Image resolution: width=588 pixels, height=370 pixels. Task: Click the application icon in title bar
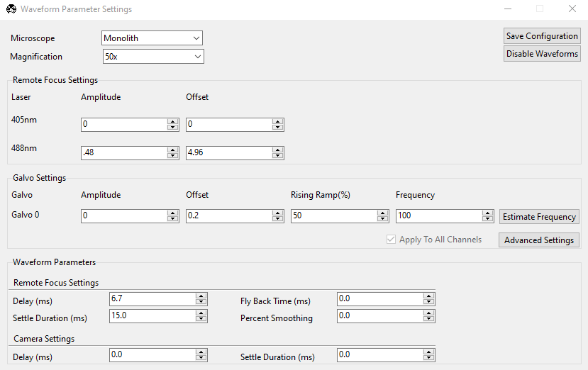point(11,9)
